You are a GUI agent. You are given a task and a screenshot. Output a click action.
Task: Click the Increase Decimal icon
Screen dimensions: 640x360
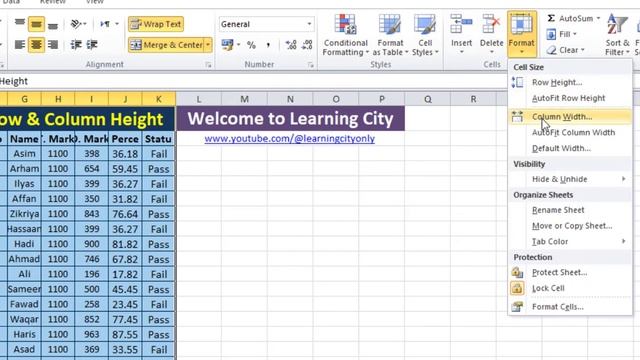(x=291, y=44)
